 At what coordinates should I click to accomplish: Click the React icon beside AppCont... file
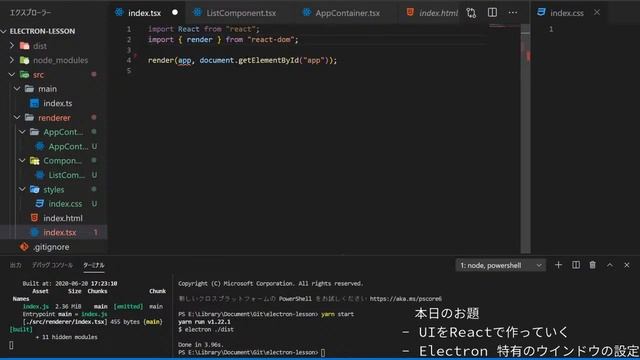[x=40, y=146]
